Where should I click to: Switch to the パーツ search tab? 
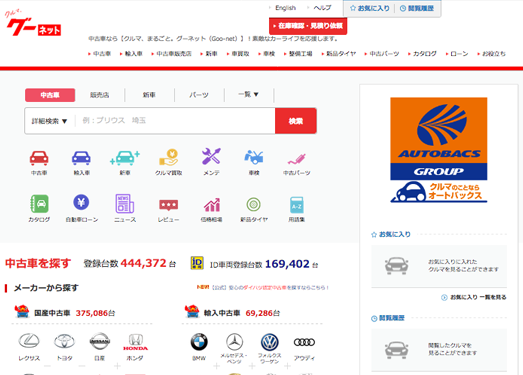(199, 95)
